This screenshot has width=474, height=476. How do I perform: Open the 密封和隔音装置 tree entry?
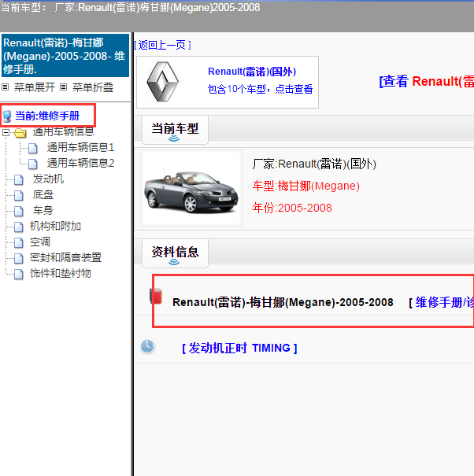65,258
